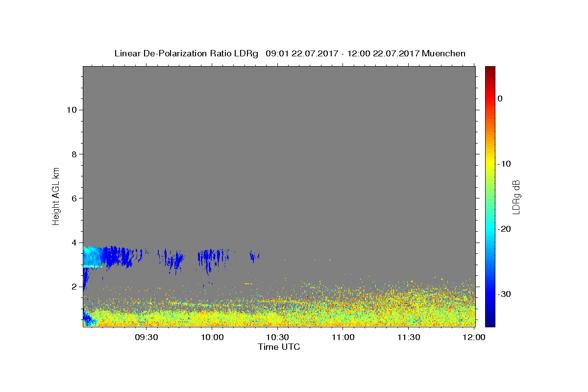Screen dimensions: 588x392
Task: Click the 10:00 time axis label
Action: [212, 337]
